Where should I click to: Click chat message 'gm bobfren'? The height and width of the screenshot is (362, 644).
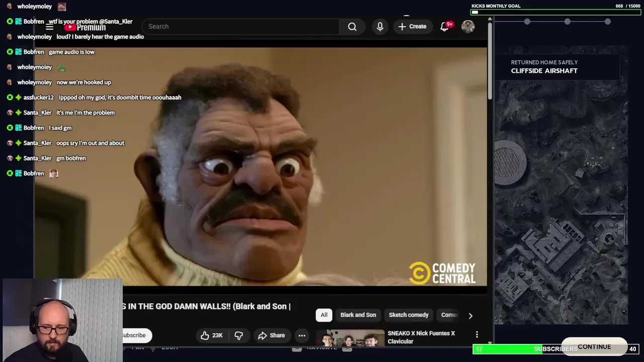click(71, 158)
